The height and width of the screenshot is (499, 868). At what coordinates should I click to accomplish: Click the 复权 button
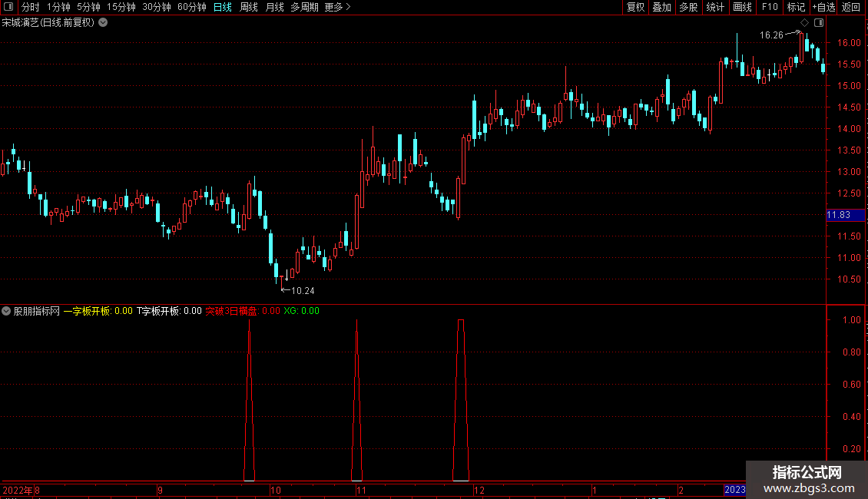635,7
